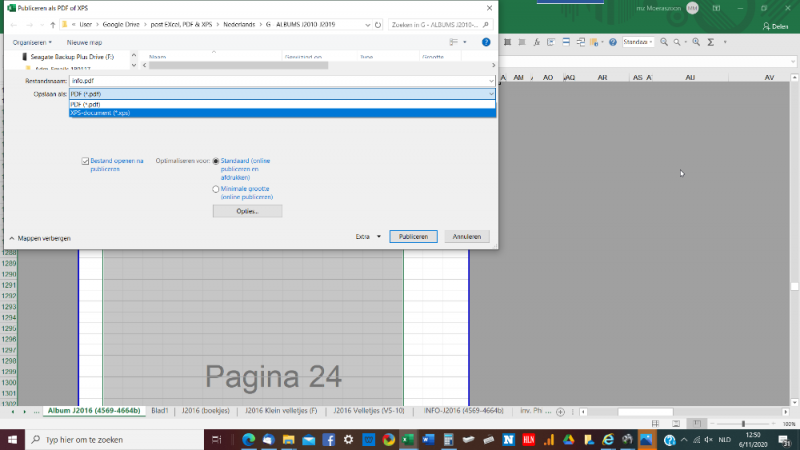Click the Publiceren button
Image resolution: width=800 pixels, height=450 pixels.
pos(413,237)
